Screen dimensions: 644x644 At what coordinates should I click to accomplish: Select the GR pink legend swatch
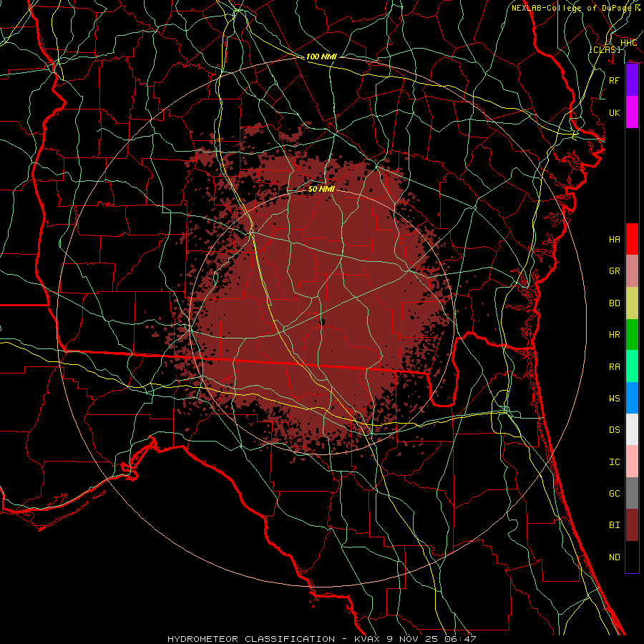(x=632, y=271)
